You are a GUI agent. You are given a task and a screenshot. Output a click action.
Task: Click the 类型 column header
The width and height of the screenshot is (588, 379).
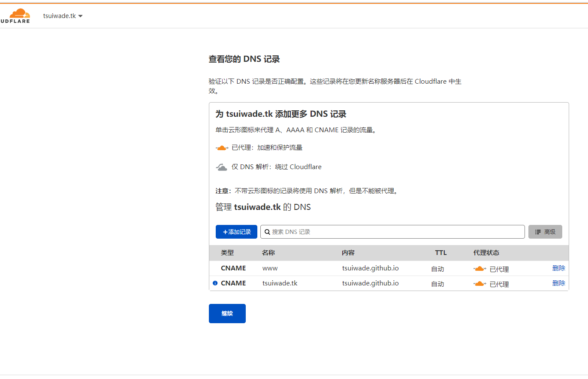coord(227,253)
